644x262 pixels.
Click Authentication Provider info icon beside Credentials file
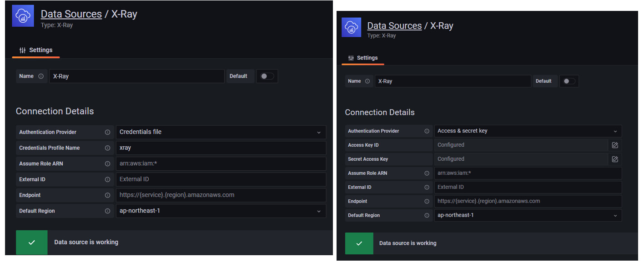tap(108, 132)
